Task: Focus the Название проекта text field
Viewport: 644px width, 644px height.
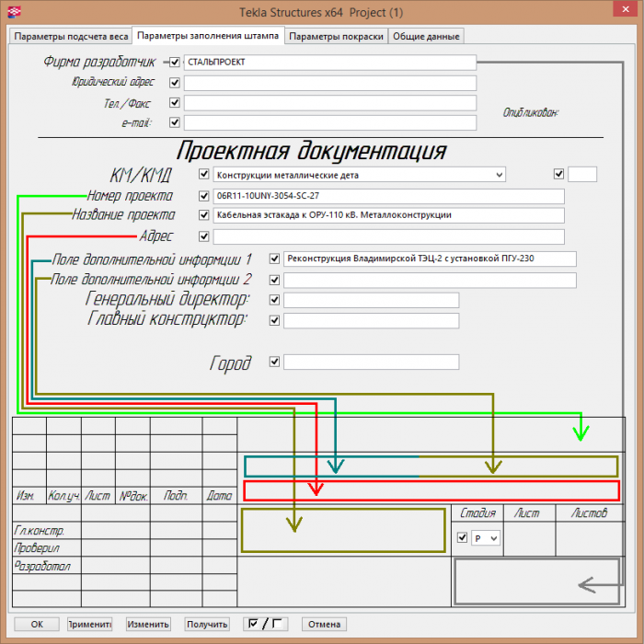Action: (388, 215)
